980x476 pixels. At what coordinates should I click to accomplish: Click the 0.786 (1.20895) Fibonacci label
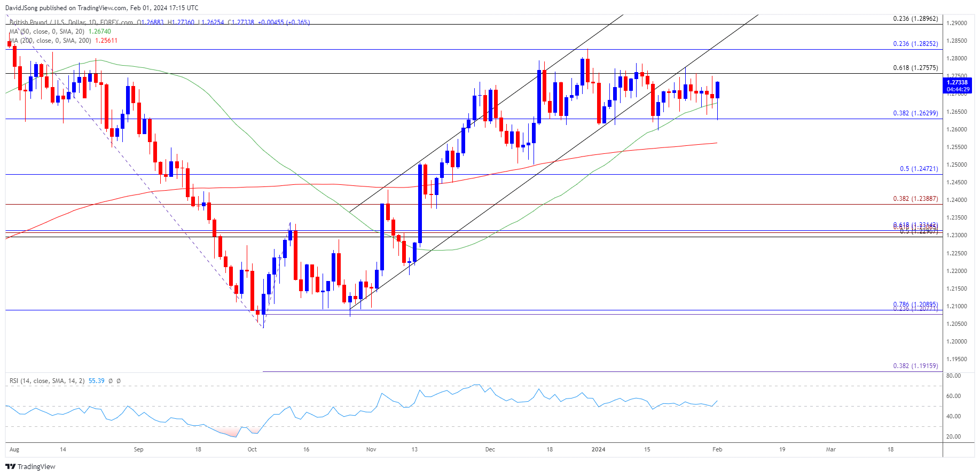[915, 305]
